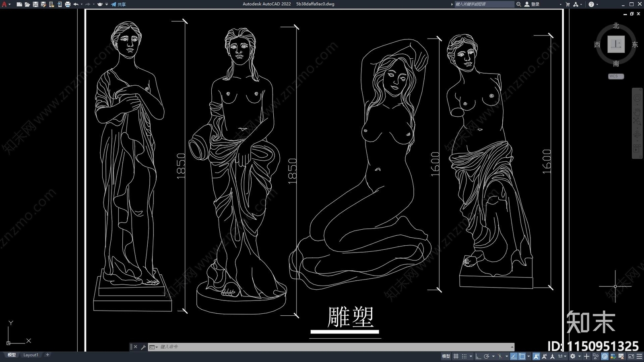Screen dimensions: 644x362
Task: Click the 共享 share button
Action: tap(119, 4)
